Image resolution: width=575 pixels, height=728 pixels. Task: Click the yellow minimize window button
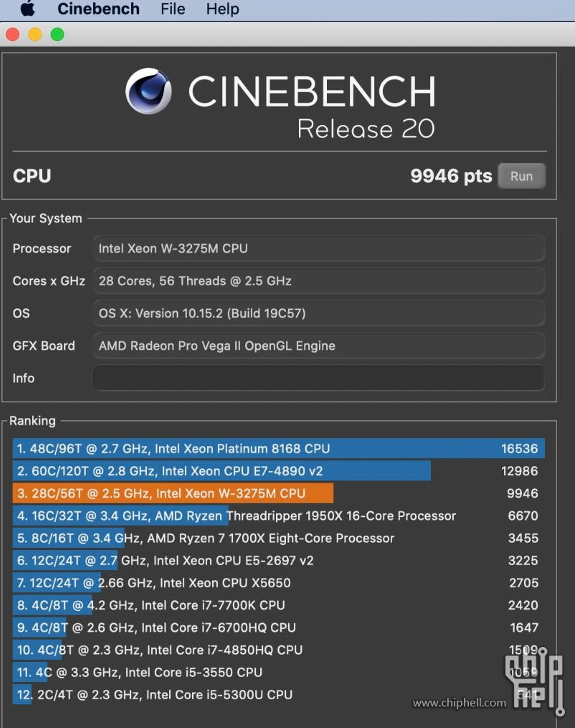pos(34,34)
